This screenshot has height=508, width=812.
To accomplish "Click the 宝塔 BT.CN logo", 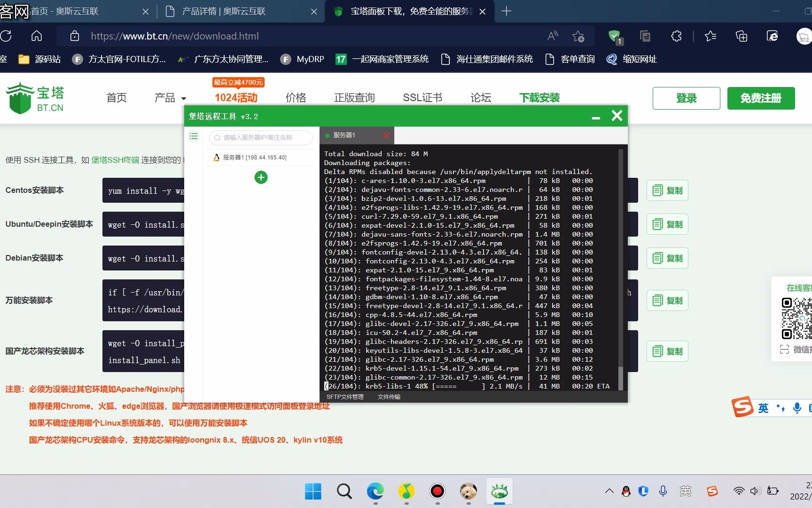I will pyautogui.click(x=35, y=98).
